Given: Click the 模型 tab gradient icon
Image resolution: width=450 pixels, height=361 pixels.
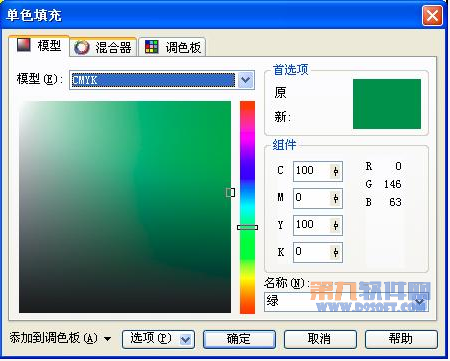Looking at the screenshot, I should 24,45.
